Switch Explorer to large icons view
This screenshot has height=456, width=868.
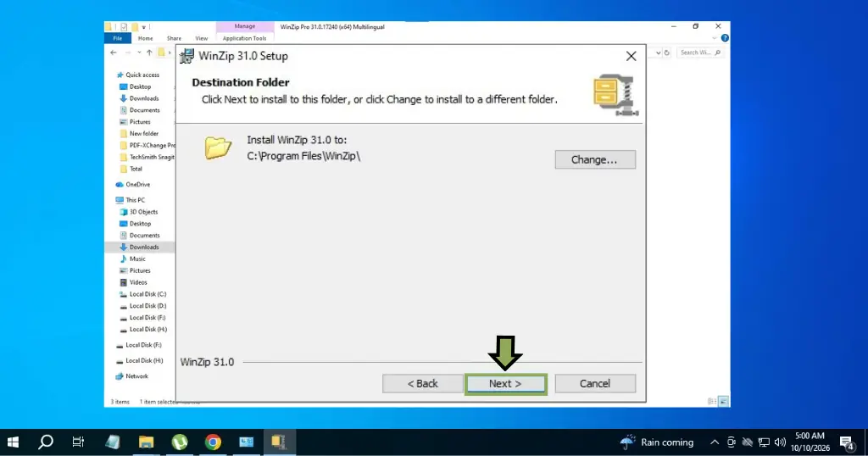tap(724, 402)
